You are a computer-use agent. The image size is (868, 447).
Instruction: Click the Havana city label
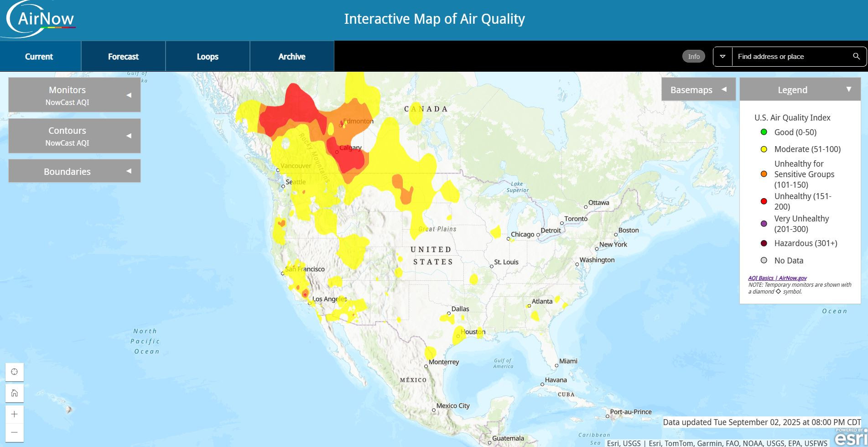(556, 380)
